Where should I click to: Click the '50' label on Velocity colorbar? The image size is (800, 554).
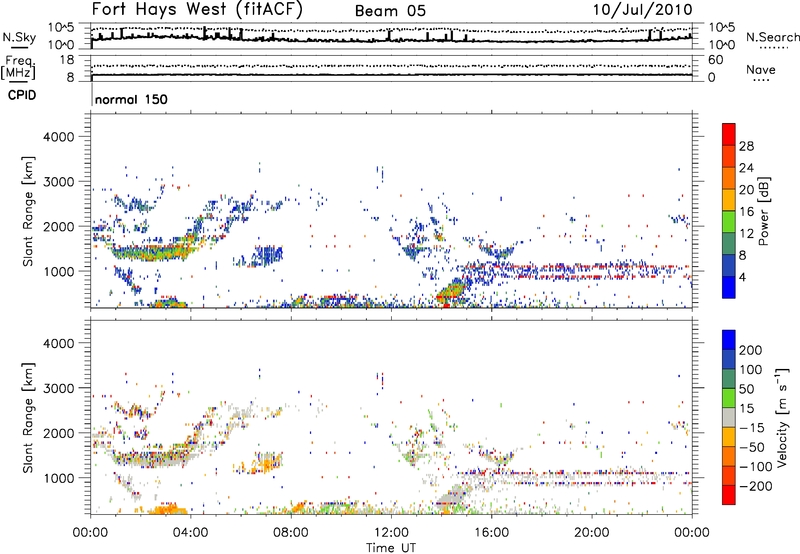coord(746,389)
